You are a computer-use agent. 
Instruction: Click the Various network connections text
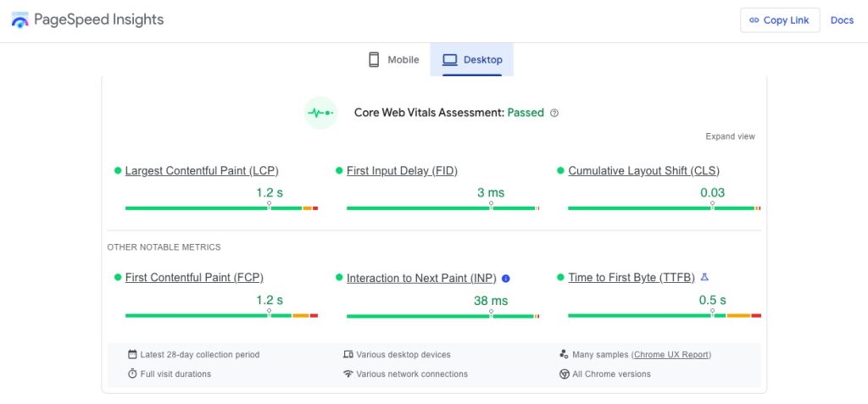pyautogui.click(x=412, y=374)
